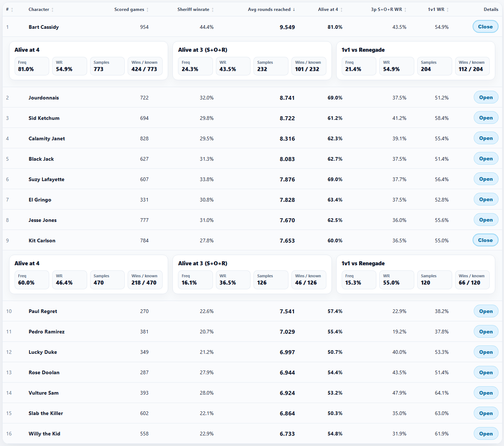This screenshot has height=446, width=504.
Task: Click Bart Cassidy Alive at 4 WR card
Action: click(x=70, y=66)
